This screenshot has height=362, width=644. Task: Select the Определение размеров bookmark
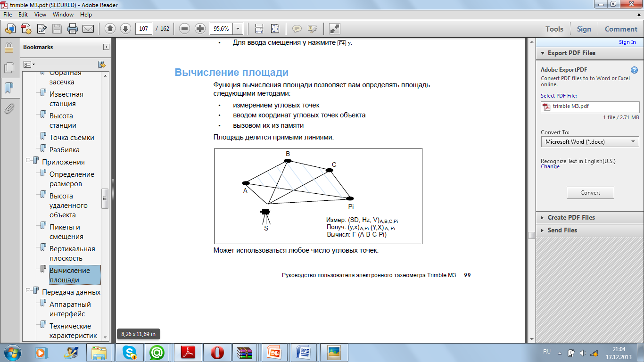click(x=72, y=179)
